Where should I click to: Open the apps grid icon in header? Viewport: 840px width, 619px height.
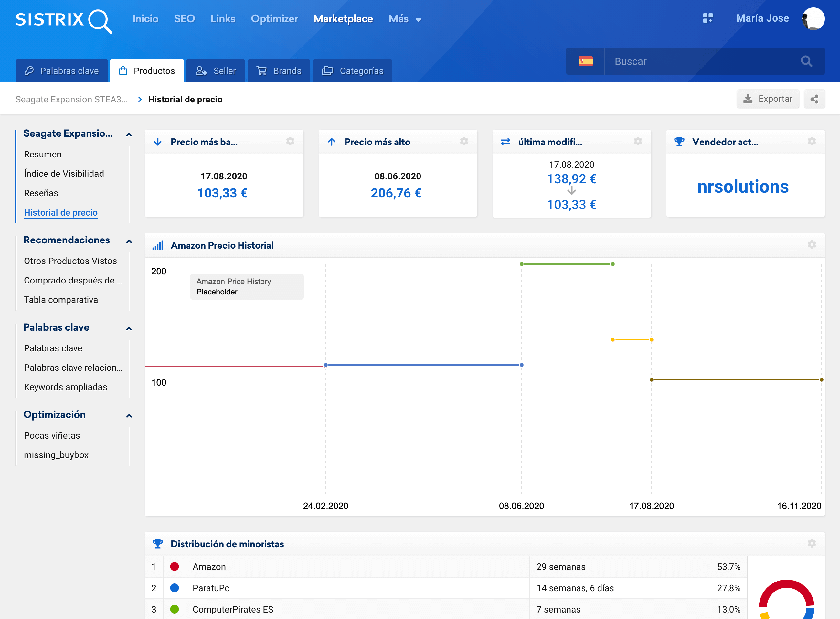pos(707,18)
